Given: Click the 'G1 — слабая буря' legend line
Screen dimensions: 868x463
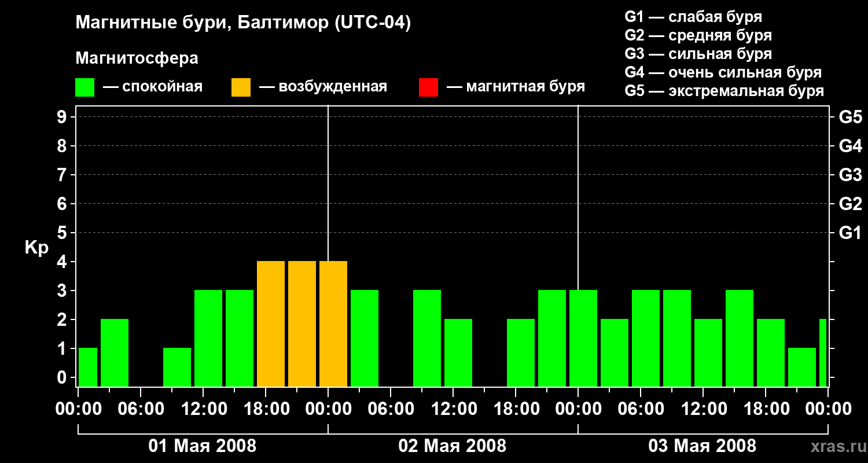Looking at the screenshot, I should [x=693, y=17].
